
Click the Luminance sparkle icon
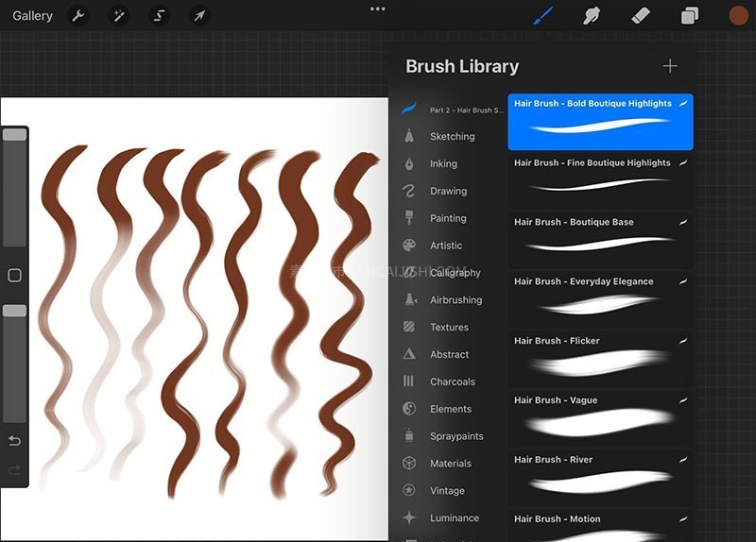[409, 517]
